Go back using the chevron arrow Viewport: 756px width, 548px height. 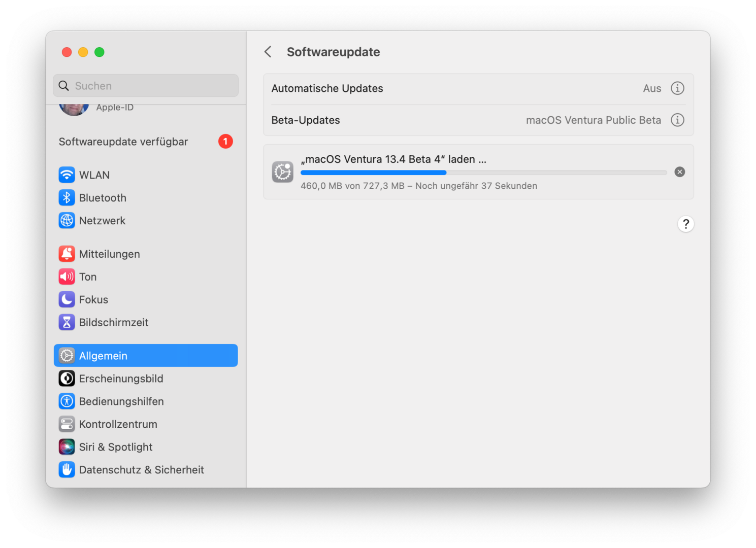pos(268,52)
